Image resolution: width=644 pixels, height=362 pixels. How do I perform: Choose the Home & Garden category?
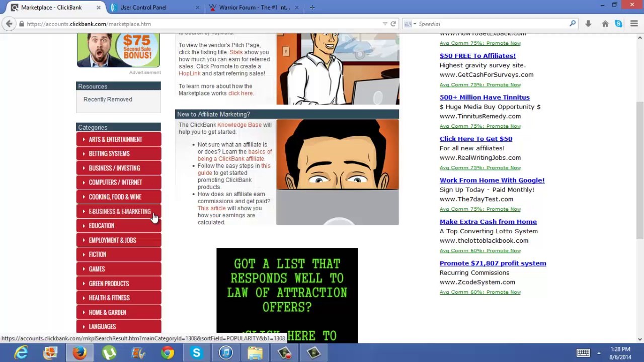pyautogui.click(x=119, y=312)
